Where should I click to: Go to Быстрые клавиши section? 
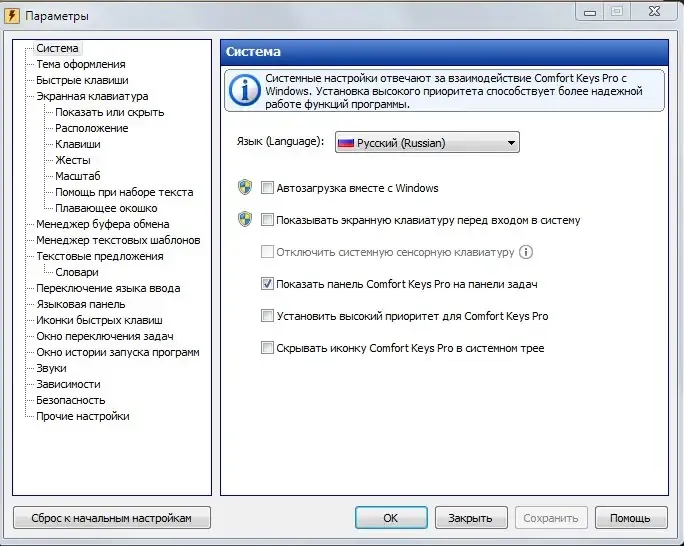[82, 80]
